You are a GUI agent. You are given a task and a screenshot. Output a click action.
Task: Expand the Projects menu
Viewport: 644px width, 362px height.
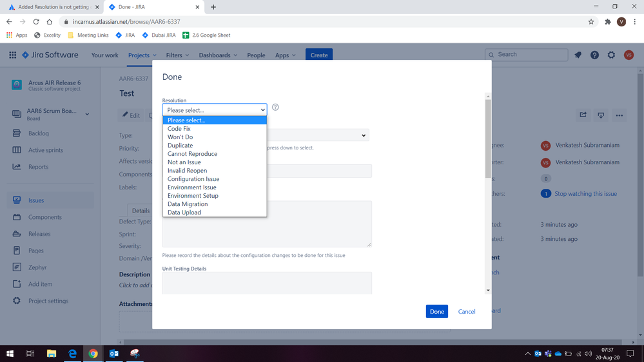coord(142,55)
